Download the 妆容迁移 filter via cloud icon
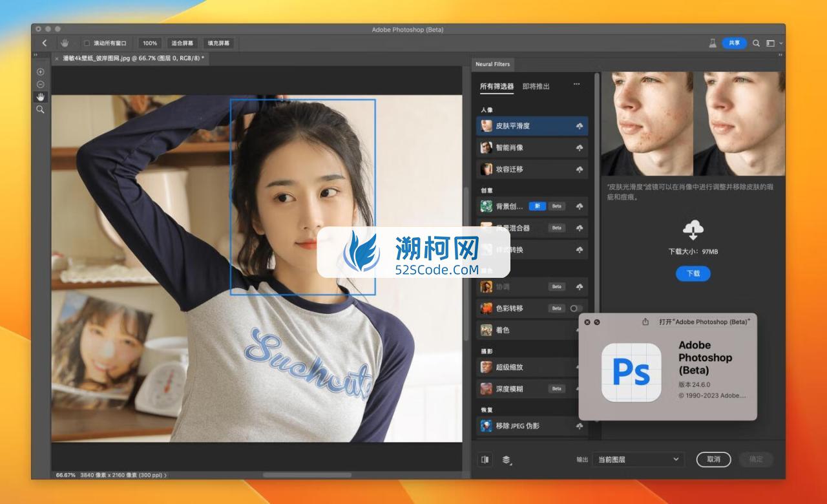Viewport: 827px width, 504px height. click(580, 169)
